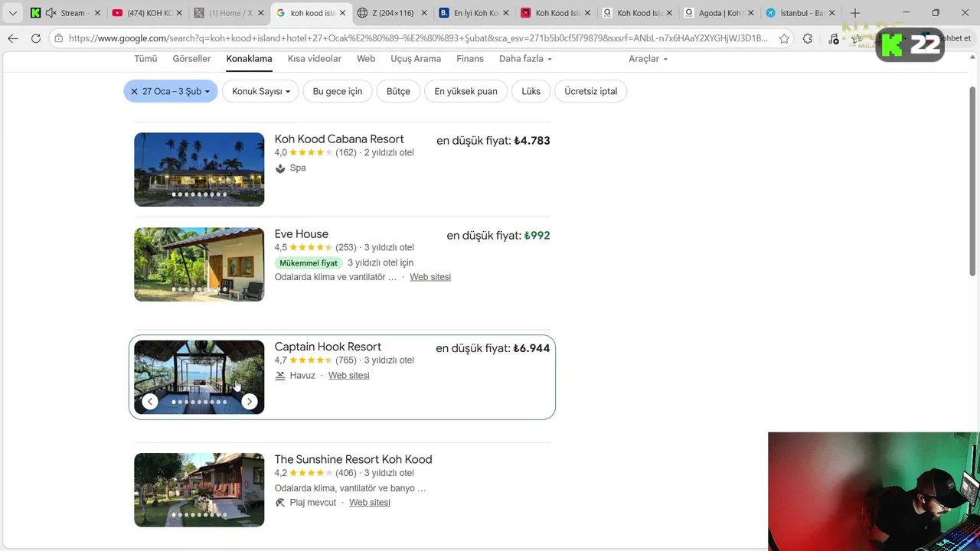This screenshot has height=551, width=980.
Task: Switch to the İstanbul tab
Action: (800, 13)
